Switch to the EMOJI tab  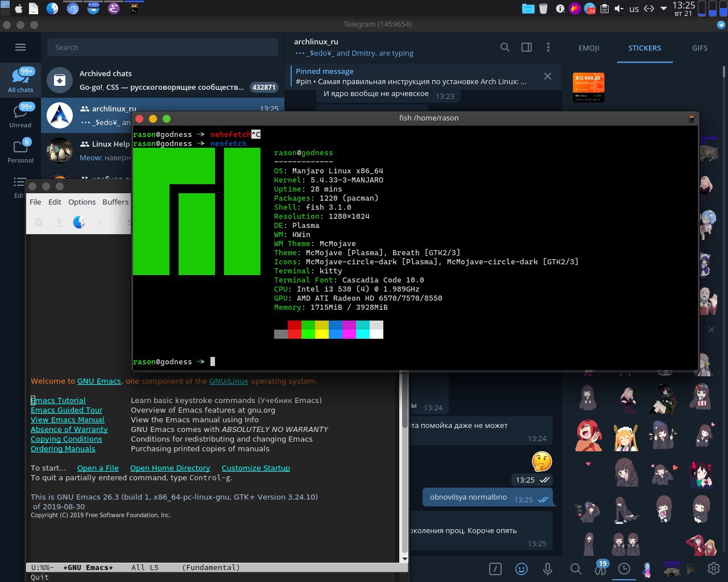click(x=589, y=48)
